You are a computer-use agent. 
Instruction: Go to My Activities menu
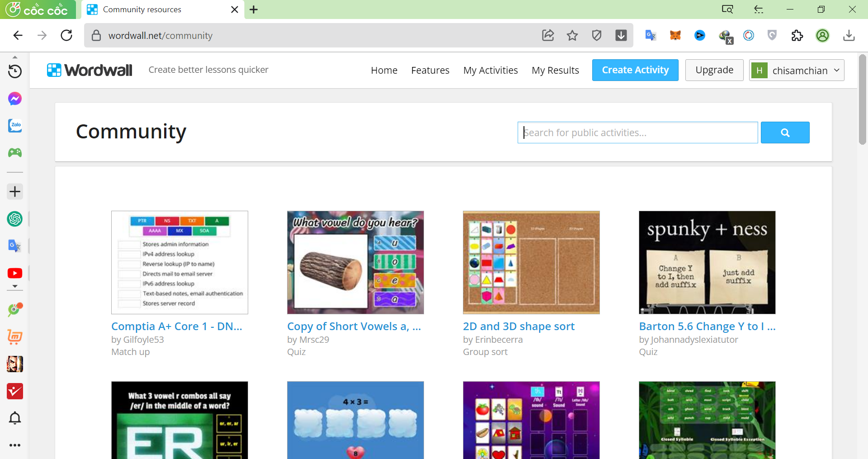click(x=491, y=70)
